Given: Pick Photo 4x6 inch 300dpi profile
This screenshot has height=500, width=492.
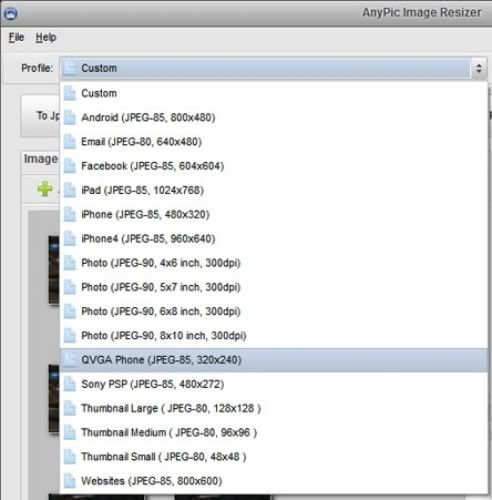Looking at the screenshot, I should 274,263.
